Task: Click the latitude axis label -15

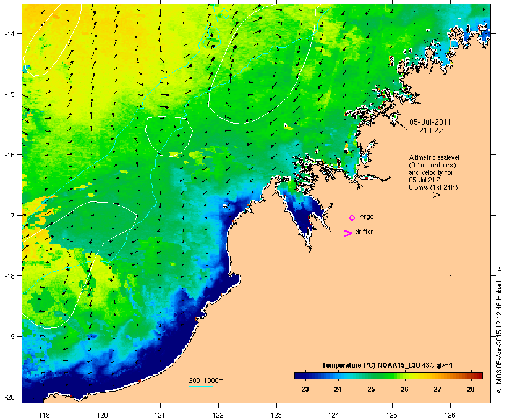Action: (9, 94)
